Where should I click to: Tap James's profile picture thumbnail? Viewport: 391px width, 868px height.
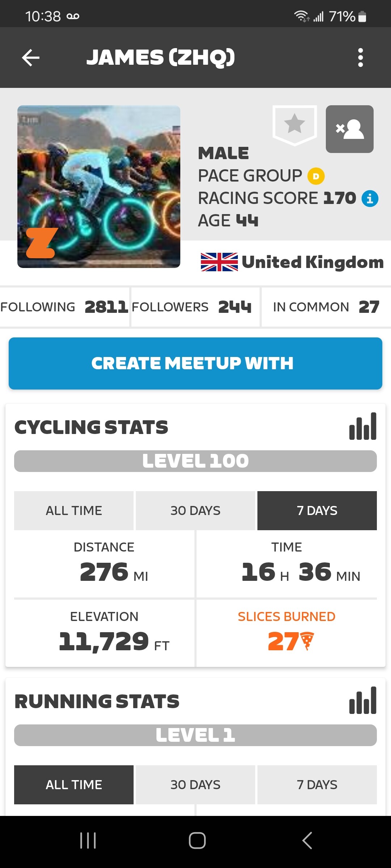(99, 187)
